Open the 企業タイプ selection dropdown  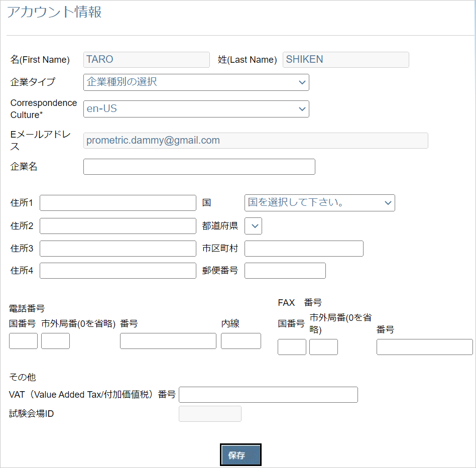[x=196, y=82]
